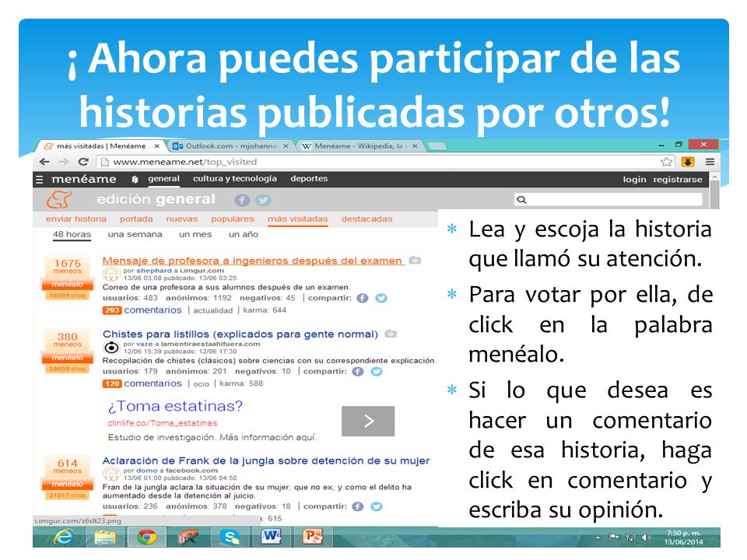
Task: Click the Menéame elephant logo
Action: tap(59, 199)
